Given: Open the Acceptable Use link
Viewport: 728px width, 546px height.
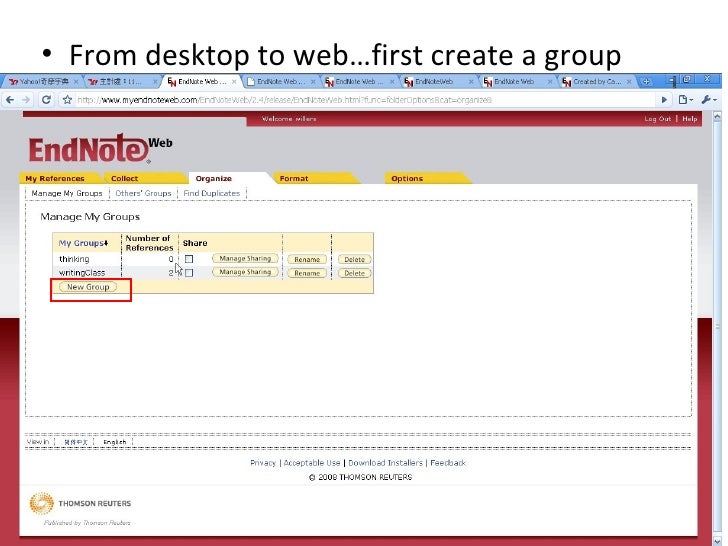Looking at the screenshot, I should point(312,463).
